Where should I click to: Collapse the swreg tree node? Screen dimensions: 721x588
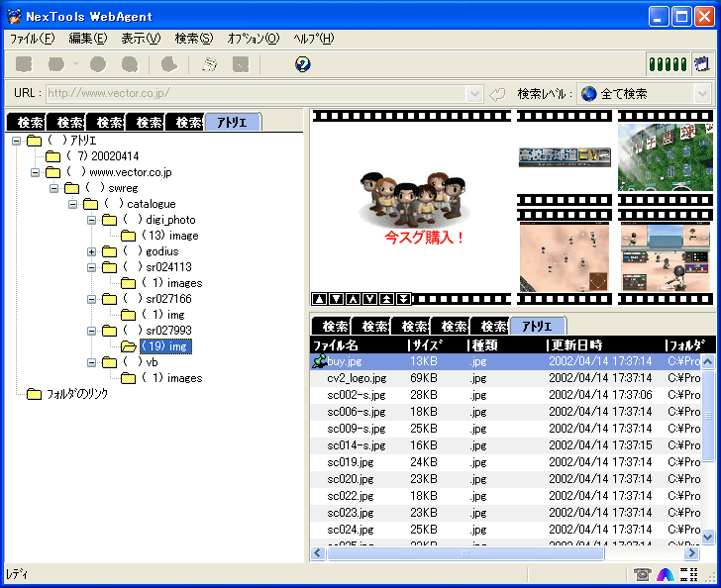(x=54, y=188)
